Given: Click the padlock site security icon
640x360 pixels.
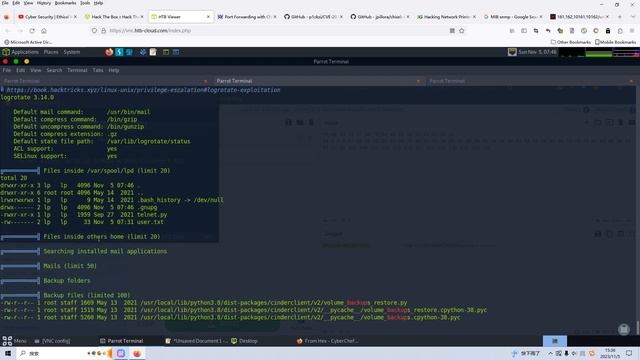Looking at the screenshot, I should click(x=104, y=31).
